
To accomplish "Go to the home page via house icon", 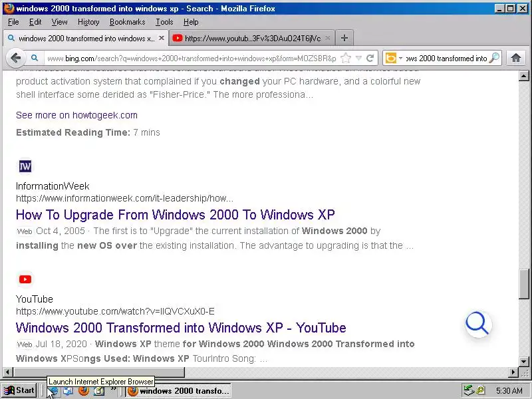I will coord(516,58).
